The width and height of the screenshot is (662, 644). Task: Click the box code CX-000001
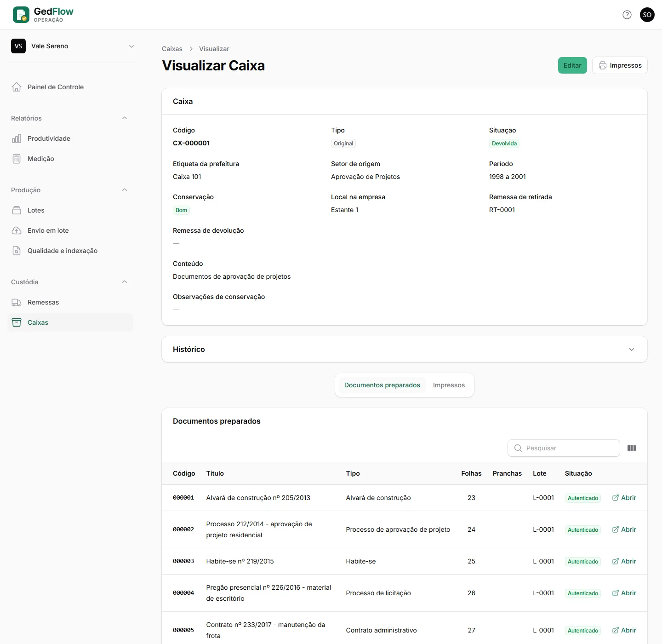[191, 143]
